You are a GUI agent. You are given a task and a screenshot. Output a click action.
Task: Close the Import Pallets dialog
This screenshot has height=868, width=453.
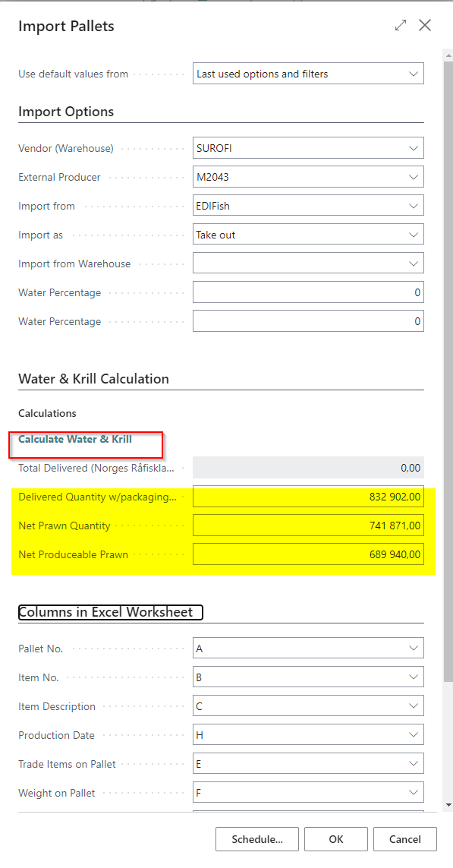pos(425,25)
